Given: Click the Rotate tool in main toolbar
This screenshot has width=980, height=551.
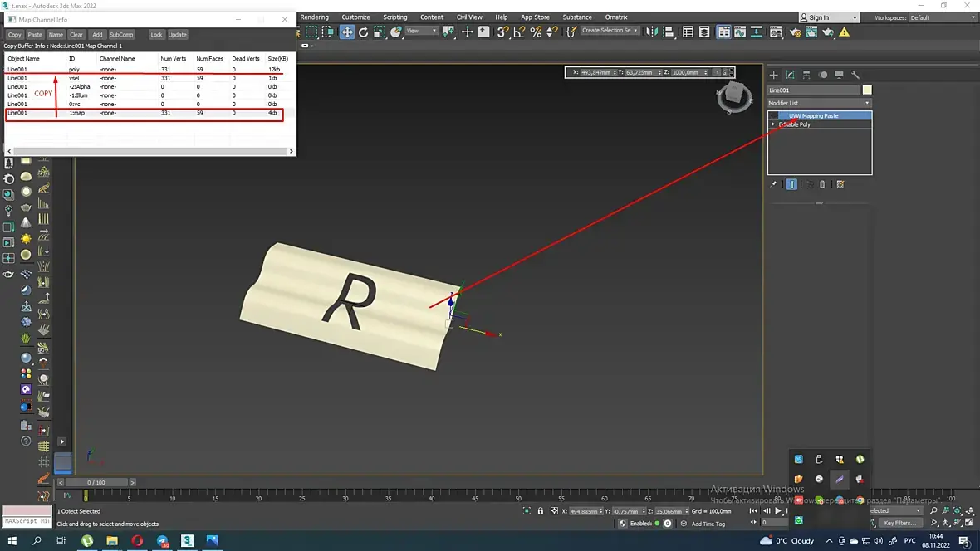Looking at the screenshot, I should pyautogui.click(x=363, y=32).
